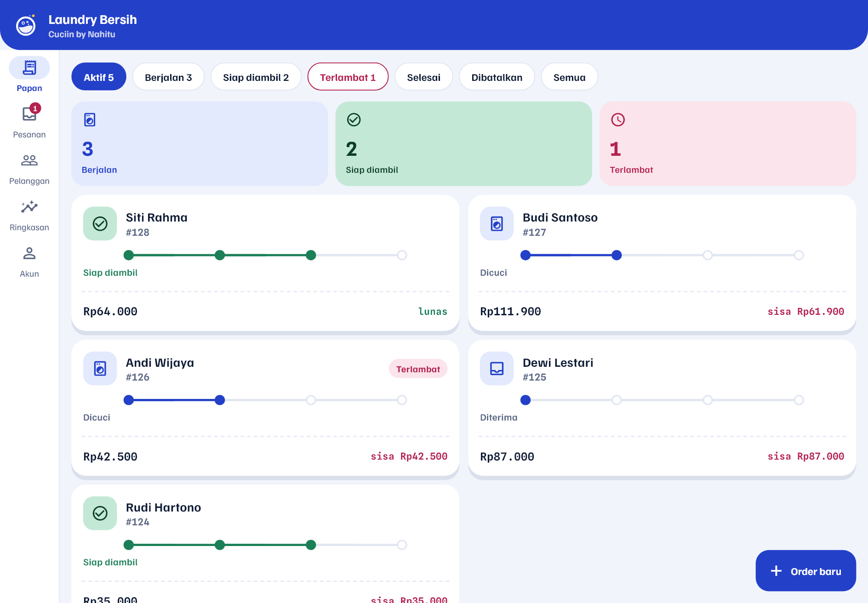The width and height of the screenshot is (868, 603).
Task: Click the notification badge on Pesanan
Action: point(35,108)
